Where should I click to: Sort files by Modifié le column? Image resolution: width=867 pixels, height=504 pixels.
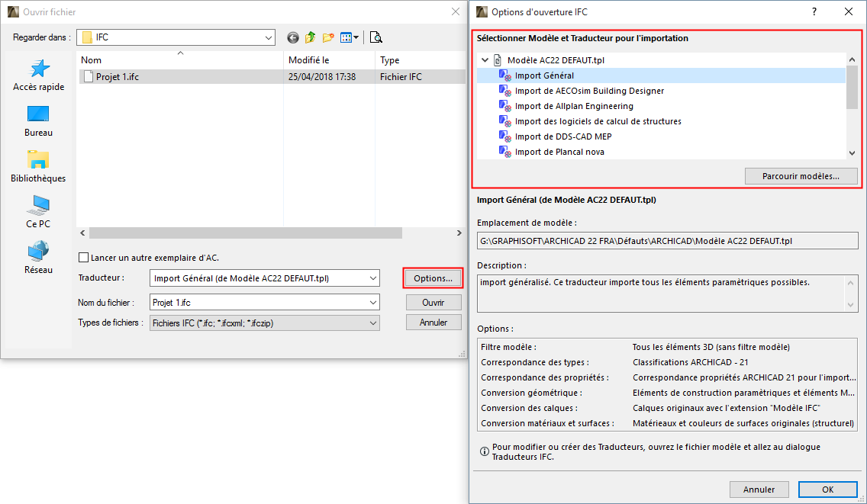click(x=330, y=59)
